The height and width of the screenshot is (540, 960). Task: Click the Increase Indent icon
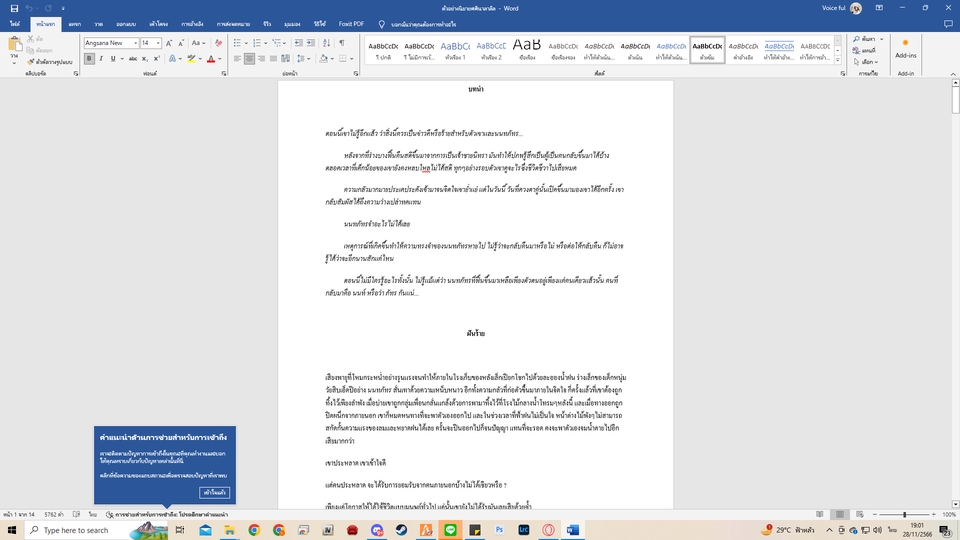coord(311,43)
